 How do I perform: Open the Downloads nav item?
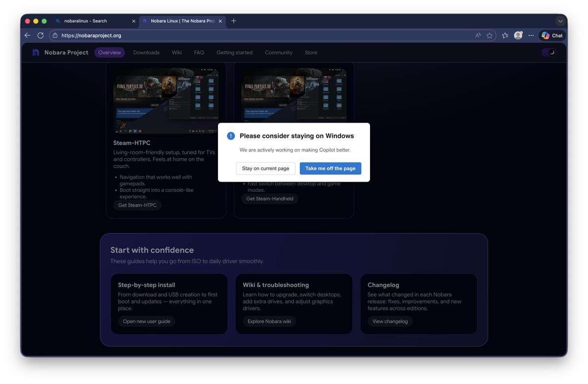[x=147, y=52]
